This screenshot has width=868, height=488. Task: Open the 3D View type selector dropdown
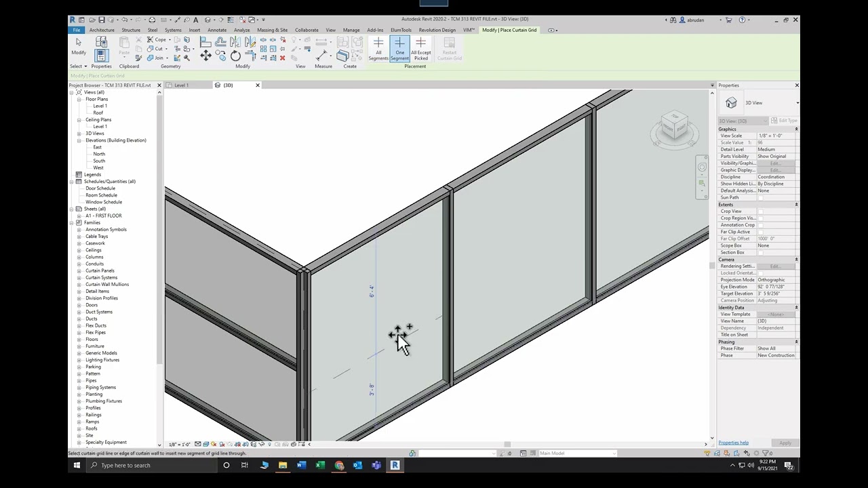pos(797,103)
